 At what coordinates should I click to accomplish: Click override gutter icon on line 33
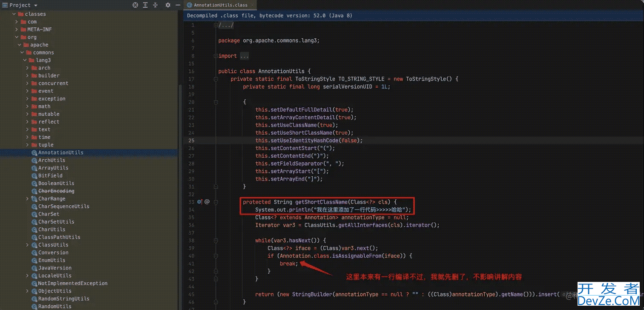tap(199, 202)
